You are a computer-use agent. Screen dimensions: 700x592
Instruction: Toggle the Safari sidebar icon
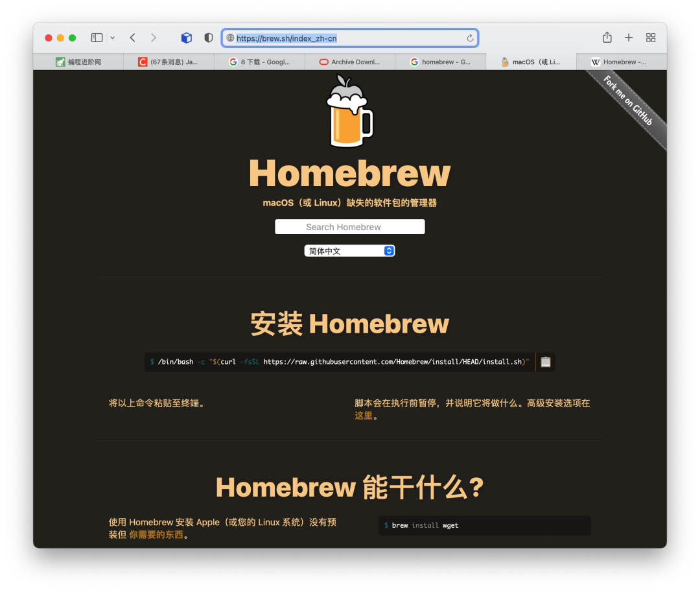point(97,38)
